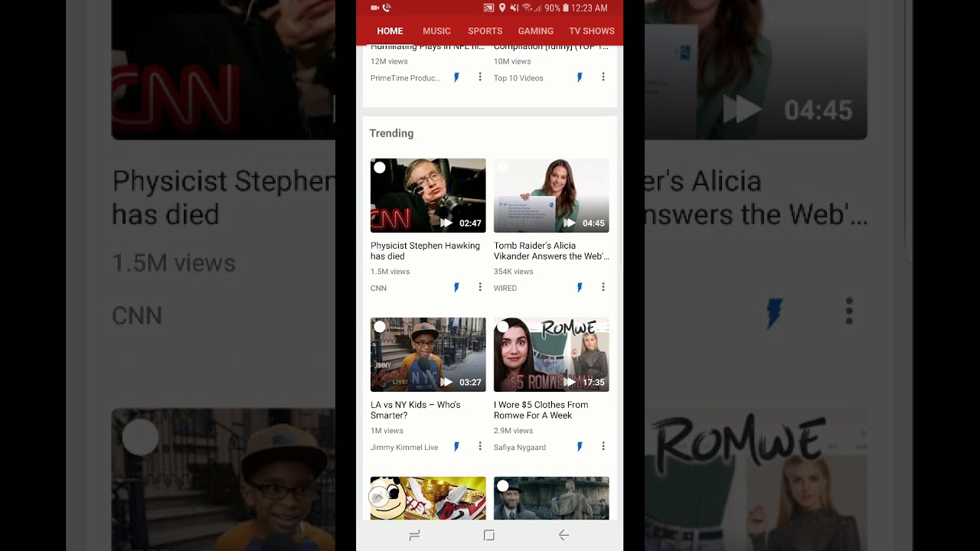Viewport: 980px width, 551px height.
Task: Tap lightning icon next to Safiya Nygaard
Action: pyautogui.click(x=580, y=447)
